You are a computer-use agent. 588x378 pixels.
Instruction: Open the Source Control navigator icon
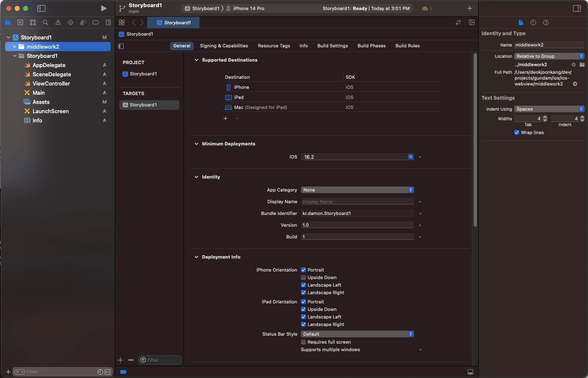pyautogui.click(x=20, y=23)
